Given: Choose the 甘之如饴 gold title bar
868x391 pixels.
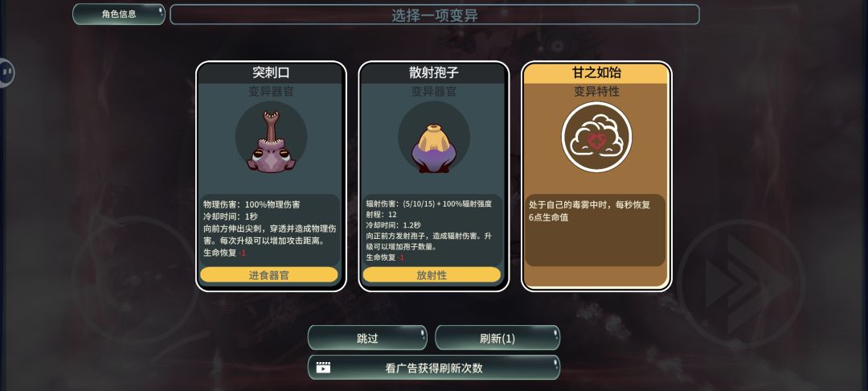Looking at the screenshot, I should click(x=596, y=73).
